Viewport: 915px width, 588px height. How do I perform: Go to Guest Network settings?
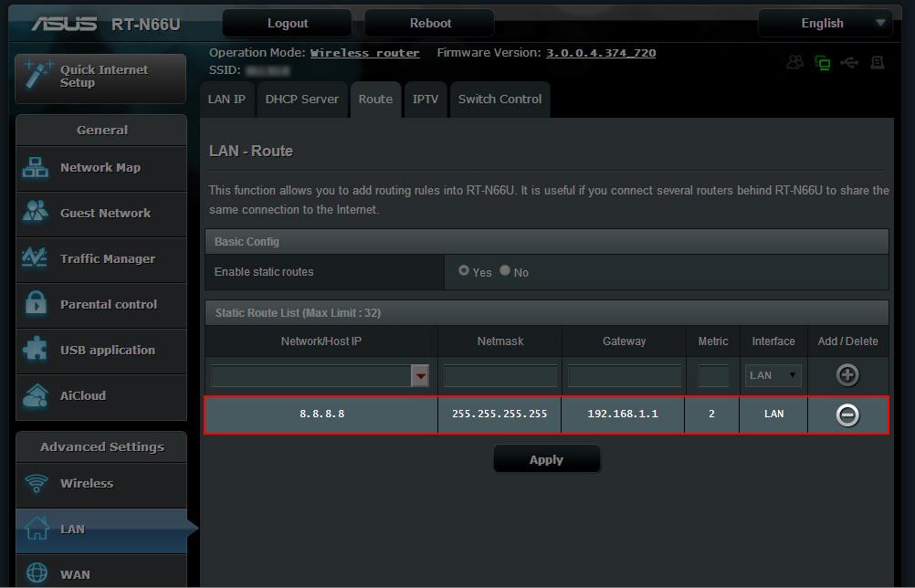[101, 214]
